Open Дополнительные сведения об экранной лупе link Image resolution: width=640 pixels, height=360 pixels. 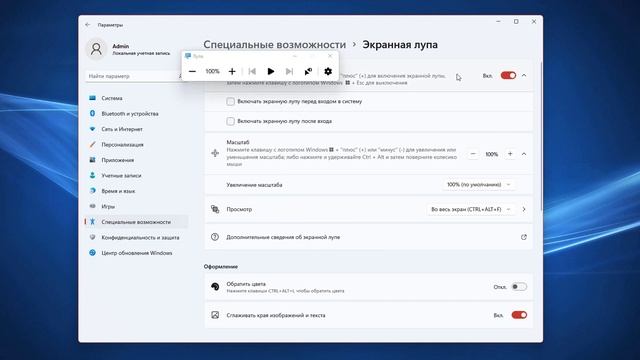369,237
